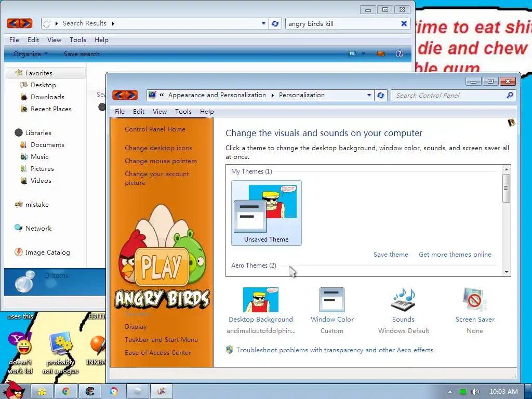Open the Personalization address bar dropdown arrow
This screenshot has width=532, height=399.
(369, 96)
